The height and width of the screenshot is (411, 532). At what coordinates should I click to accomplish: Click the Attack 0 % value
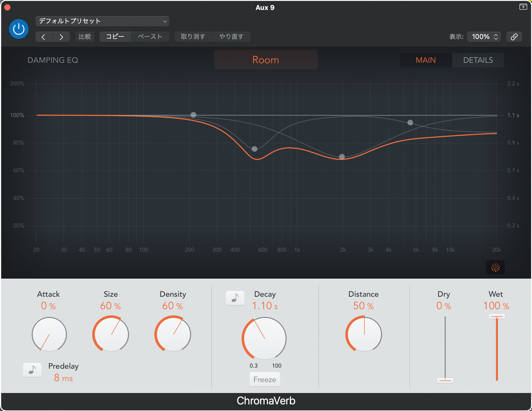click(x=48, y=306)
